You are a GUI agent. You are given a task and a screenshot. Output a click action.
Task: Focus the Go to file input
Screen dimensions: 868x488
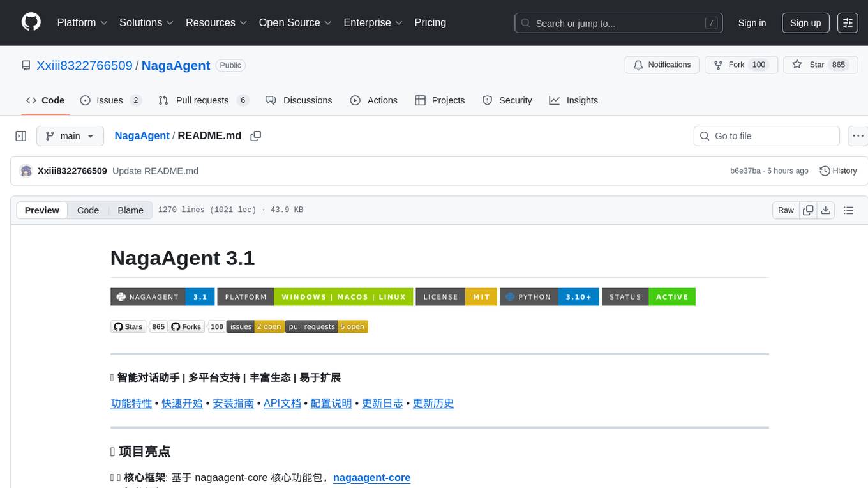coord(767,136)
